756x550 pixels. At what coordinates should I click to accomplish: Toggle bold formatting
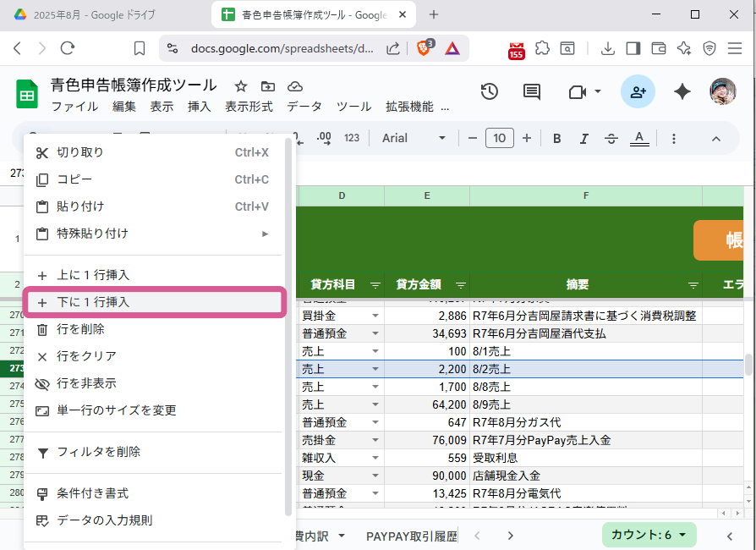click(556, 137)
